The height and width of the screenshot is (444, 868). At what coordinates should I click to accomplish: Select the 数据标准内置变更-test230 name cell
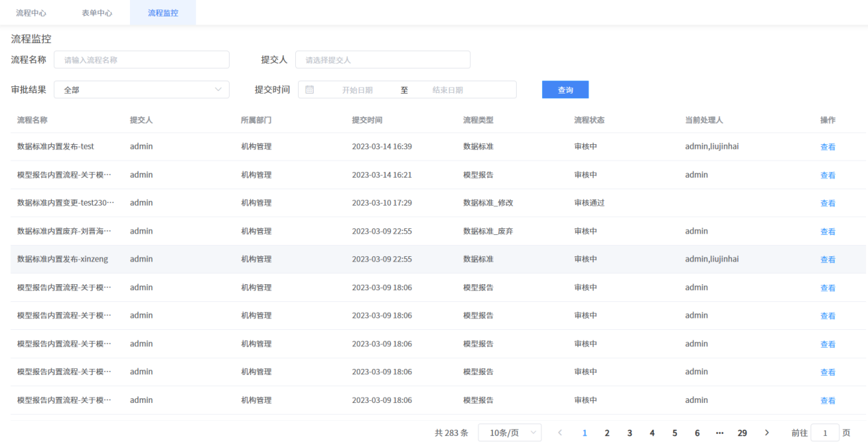pyautogui.click(x=66, y=203)
